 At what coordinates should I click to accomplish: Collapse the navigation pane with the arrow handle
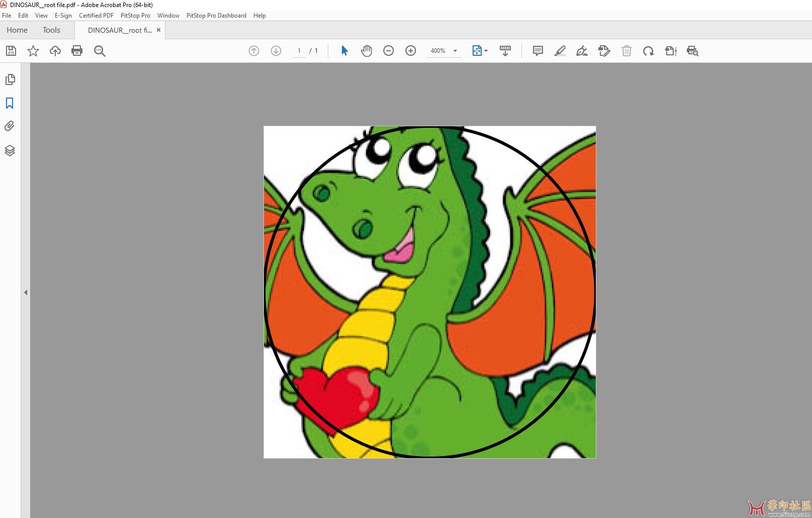coord(26,292)
